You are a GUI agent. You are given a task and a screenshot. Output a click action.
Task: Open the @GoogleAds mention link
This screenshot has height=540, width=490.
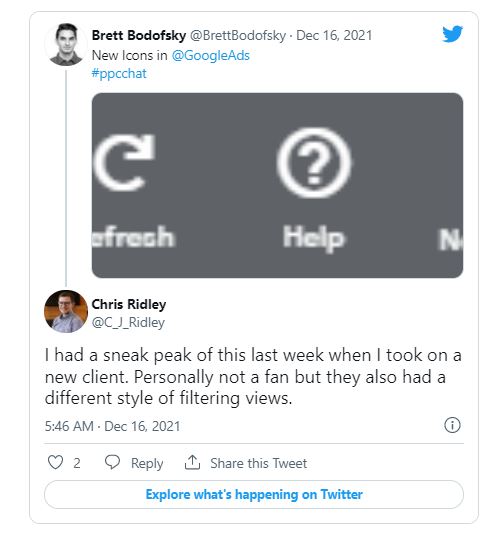pyautogui.click(x=210, y=55)
